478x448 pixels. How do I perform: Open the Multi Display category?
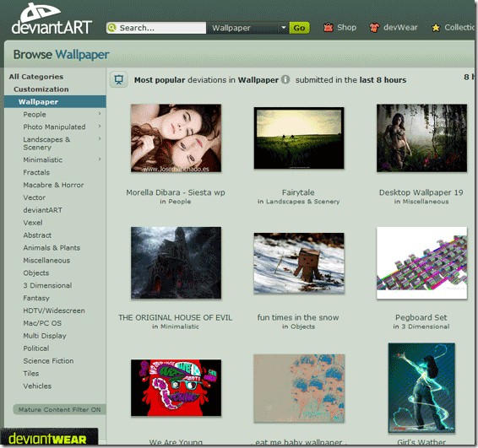[x=45, y=336]
